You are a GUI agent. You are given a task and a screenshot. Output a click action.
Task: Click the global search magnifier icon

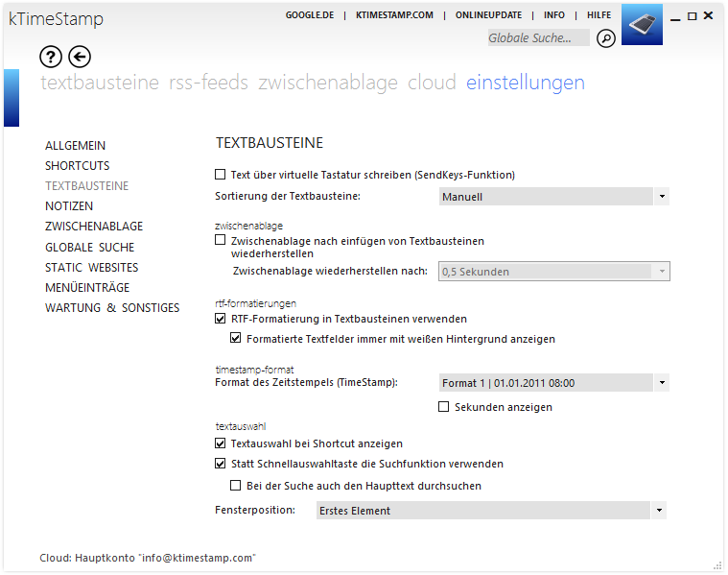(606, 38)
